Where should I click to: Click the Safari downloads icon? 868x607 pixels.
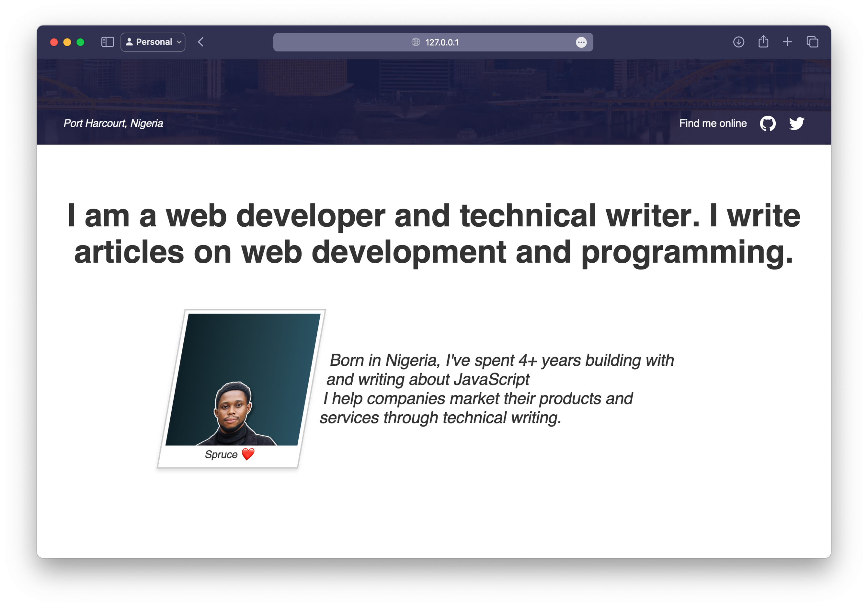738,42
